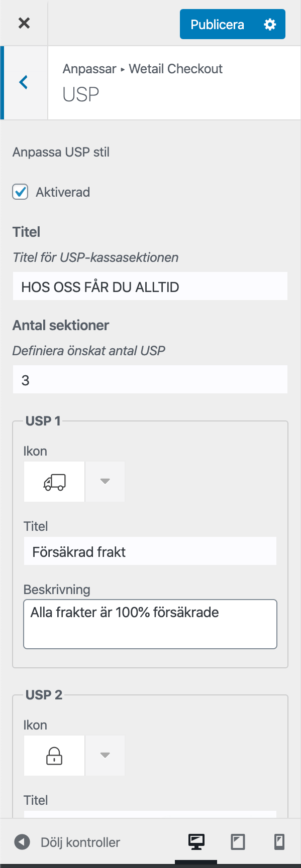Click the Försäkrad frakt title field
Screen dimensions: 301x868
(x=150, y=551)
